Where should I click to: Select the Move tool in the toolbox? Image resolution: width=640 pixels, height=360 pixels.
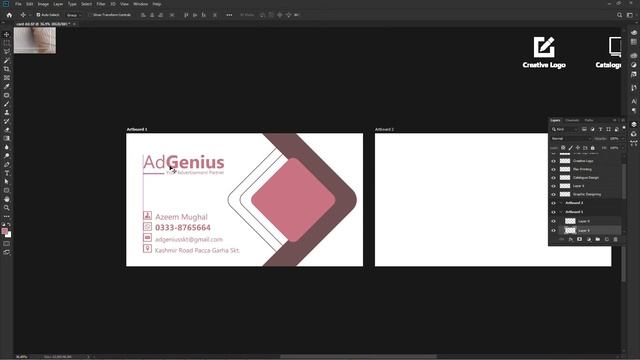tap(7, 34)
